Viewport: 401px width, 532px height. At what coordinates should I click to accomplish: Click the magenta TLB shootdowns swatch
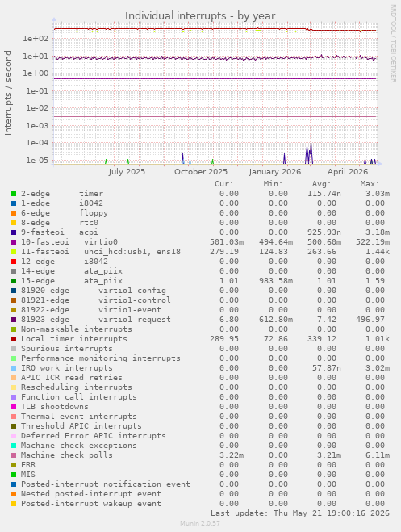14,407
